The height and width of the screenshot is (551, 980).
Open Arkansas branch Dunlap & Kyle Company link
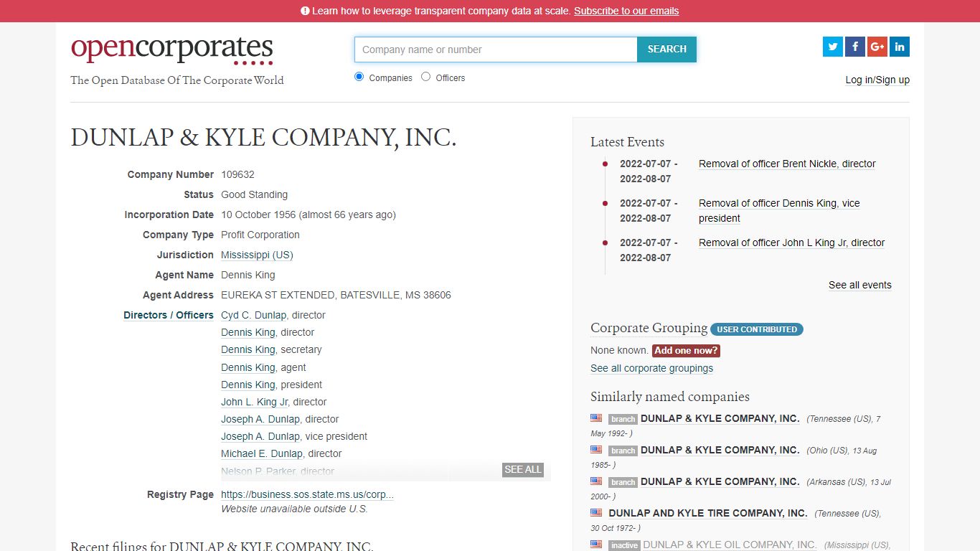coord(720,481)
